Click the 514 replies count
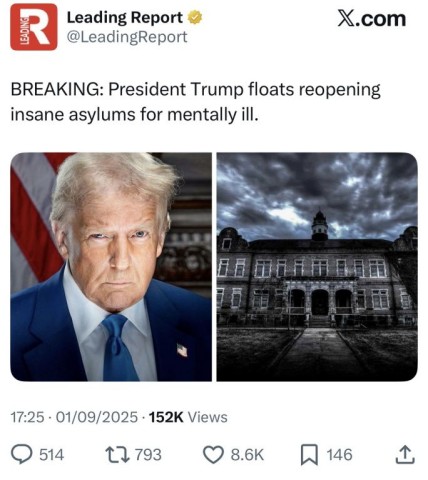The width and height of the screenshot is (428, 480). tap(52, 455)
